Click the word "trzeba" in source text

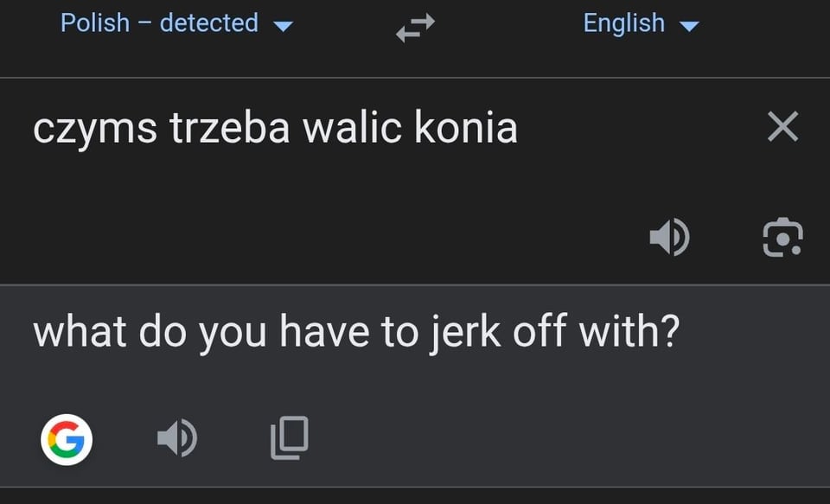pyautogui.click(x=229, y=128)
